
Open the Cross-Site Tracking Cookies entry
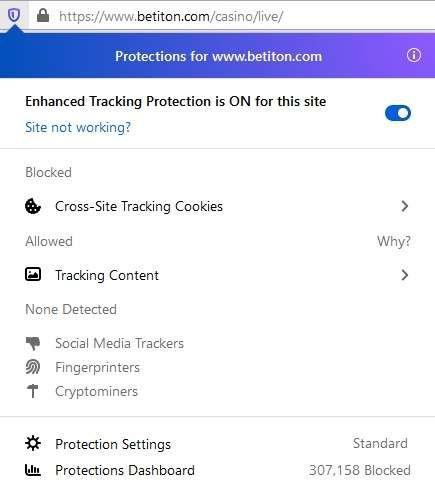(x=217, y=206)
